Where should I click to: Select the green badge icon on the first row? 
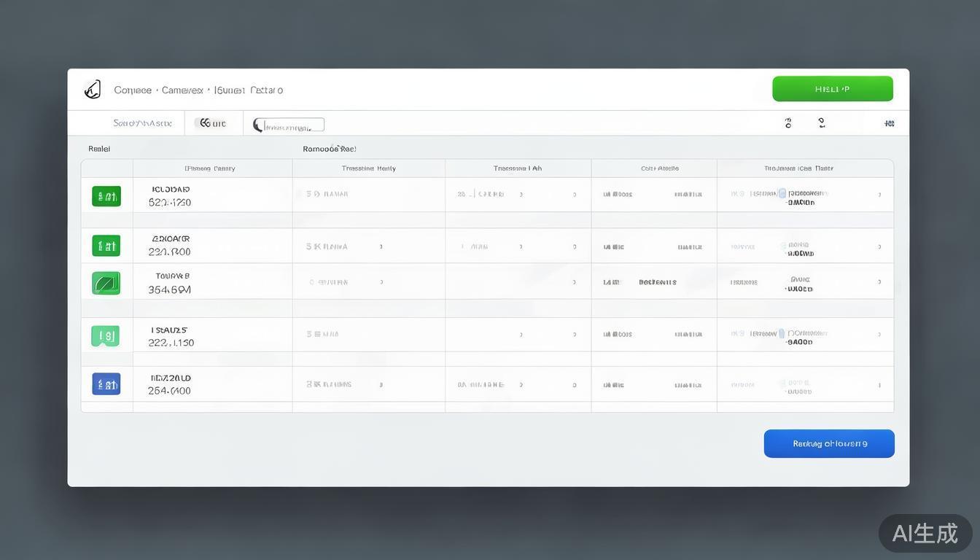(106, 195)
